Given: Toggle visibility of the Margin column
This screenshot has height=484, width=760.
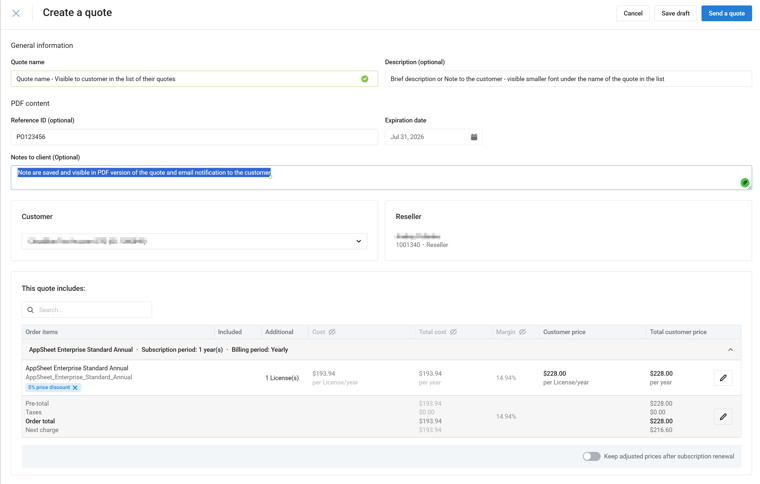Looking at the screenshot, I should (x=522, y=332).
